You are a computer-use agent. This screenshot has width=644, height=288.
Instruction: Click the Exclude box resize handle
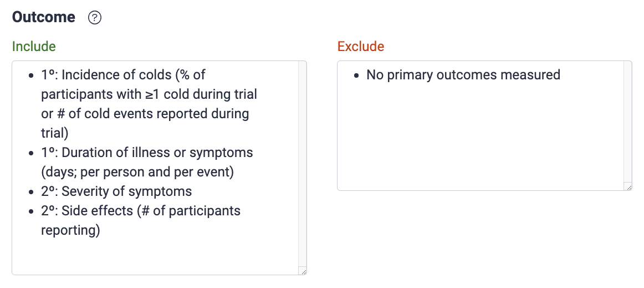tap(628, 186)
